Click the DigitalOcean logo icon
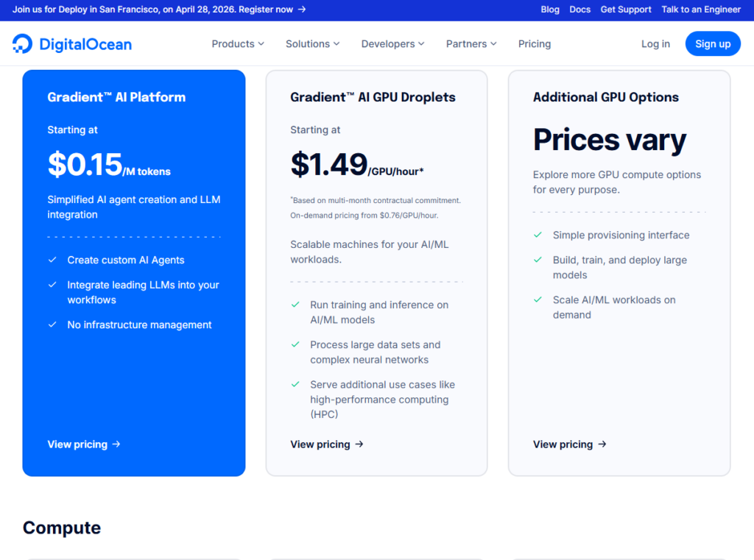The height and width of the screenshot is (560, 754). point(23,43)
